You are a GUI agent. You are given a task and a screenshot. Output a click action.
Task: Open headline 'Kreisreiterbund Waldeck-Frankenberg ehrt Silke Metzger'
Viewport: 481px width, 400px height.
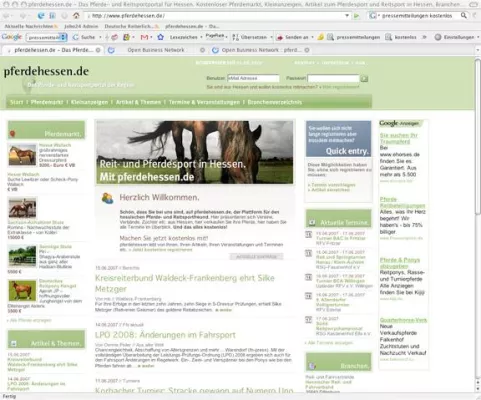185,283
